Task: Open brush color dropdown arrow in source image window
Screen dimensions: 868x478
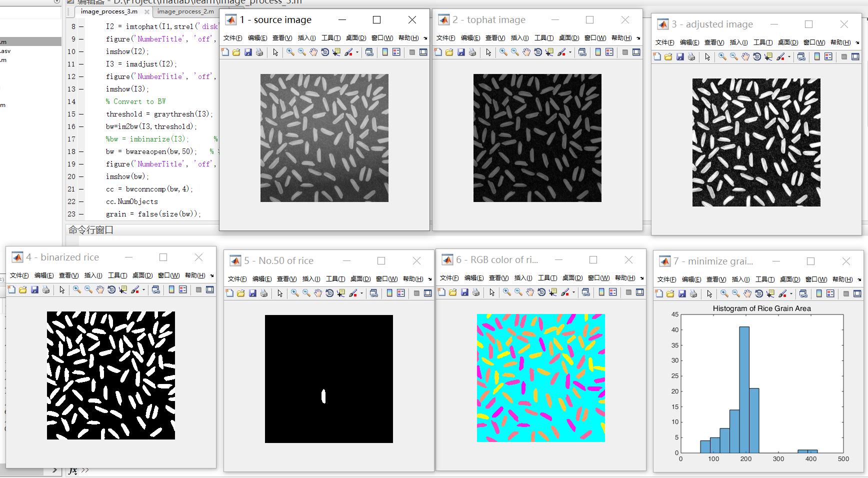Action: click(357, 52)
